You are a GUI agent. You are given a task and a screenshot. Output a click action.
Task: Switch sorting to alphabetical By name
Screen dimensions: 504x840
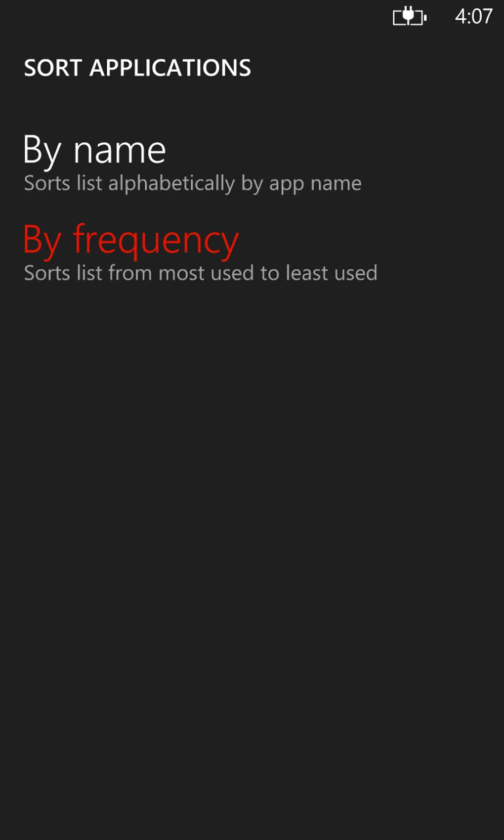point(94,150)
